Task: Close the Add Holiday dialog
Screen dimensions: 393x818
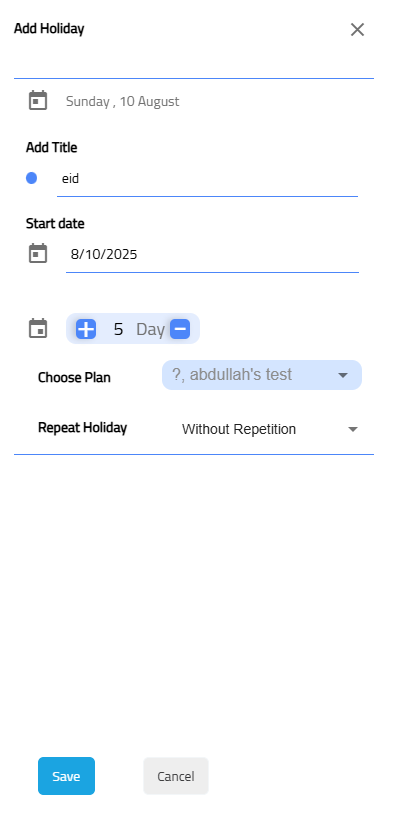Action: pyautogui.click(x=357, y=30)
